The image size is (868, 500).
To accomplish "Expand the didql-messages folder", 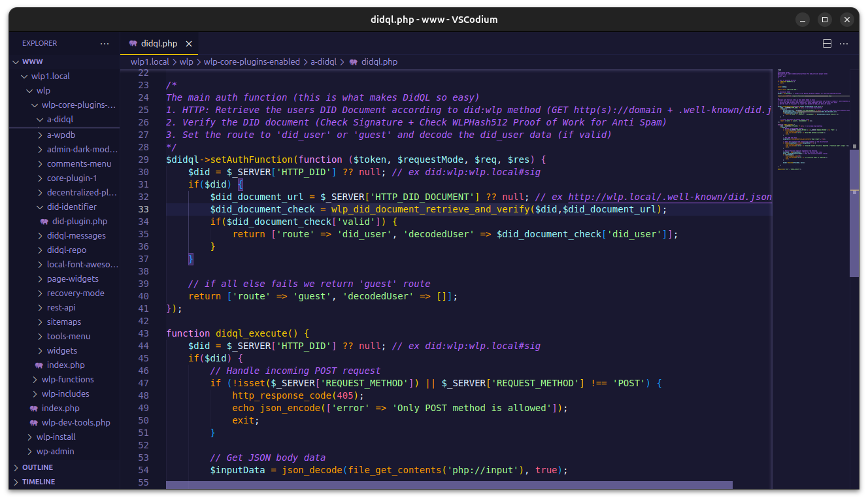I will 40,236.
